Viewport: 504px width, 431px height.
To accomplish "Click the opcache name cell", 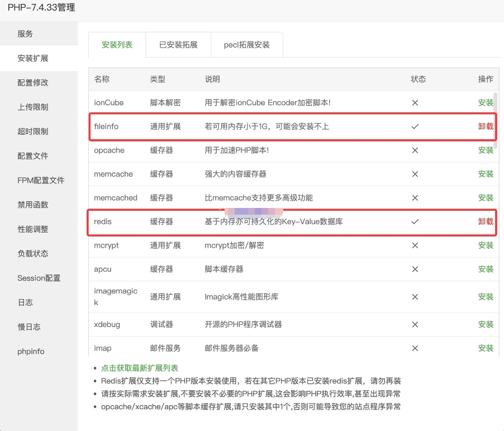I will 109,150.
